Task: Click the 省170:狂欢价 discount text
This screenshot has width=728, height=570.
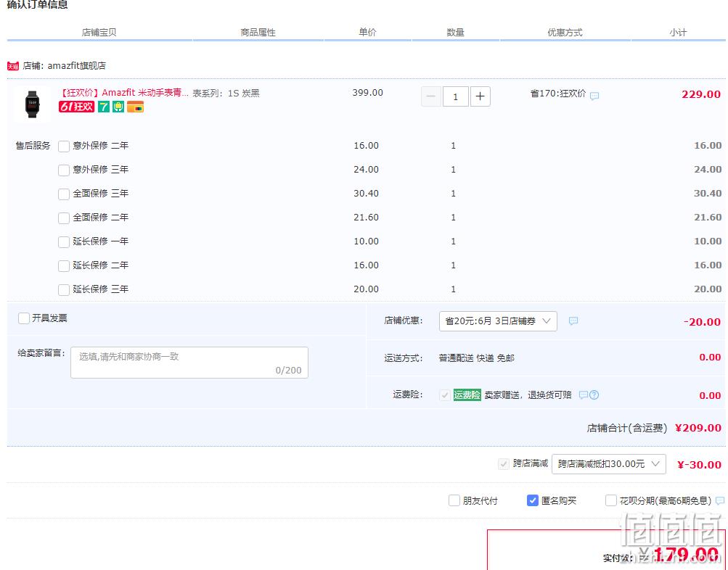Action: 558,94
